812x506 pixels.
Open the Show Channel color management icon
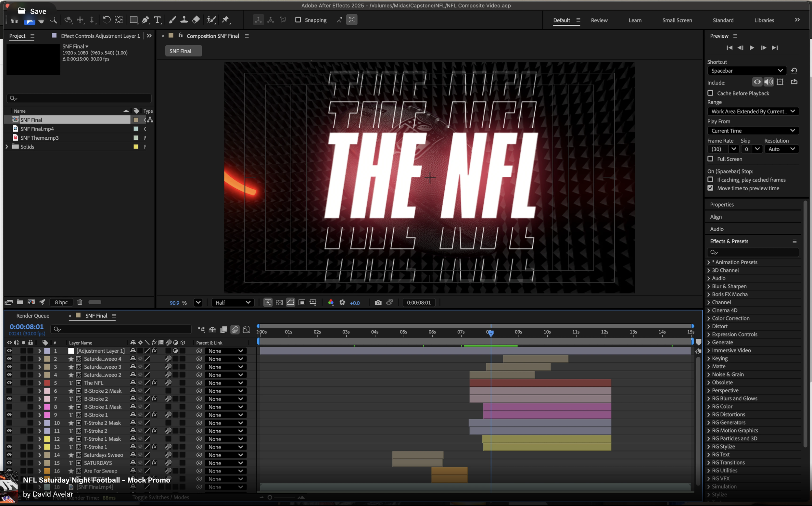pyautogui.click(x=331, y=303)
